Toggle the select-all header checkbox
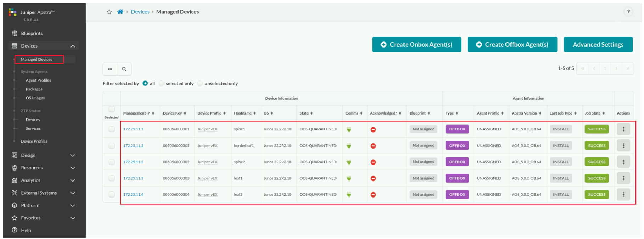644x239 pixels. click(x=112, y=109)
